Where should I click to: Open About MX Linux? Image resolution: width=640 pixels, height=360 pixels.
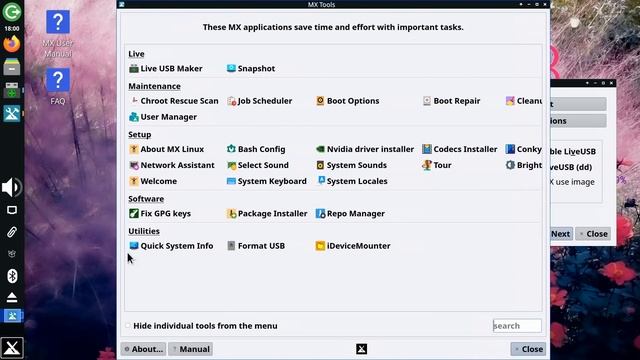coord(167,149)
